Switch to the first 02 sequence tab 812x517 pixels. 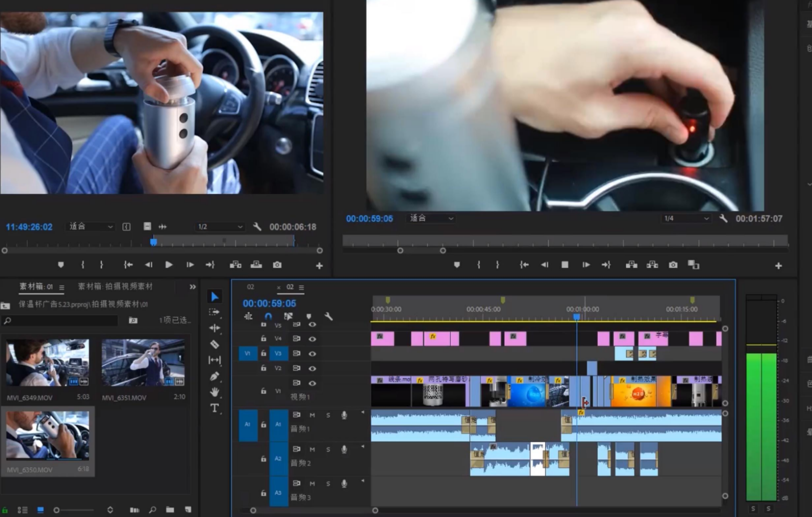click(250, 287)
